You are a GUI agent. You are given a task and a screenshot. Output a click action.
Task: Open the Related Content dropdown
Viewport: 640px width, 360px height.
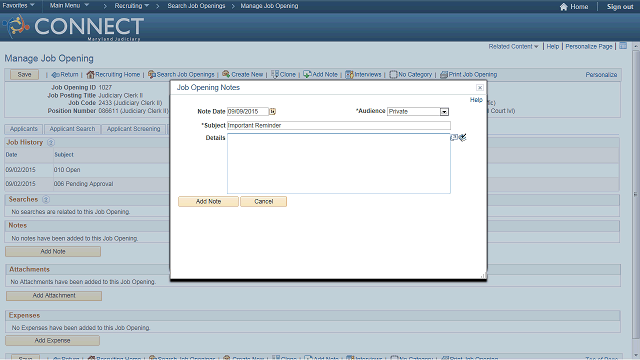[x=513, y=47]
